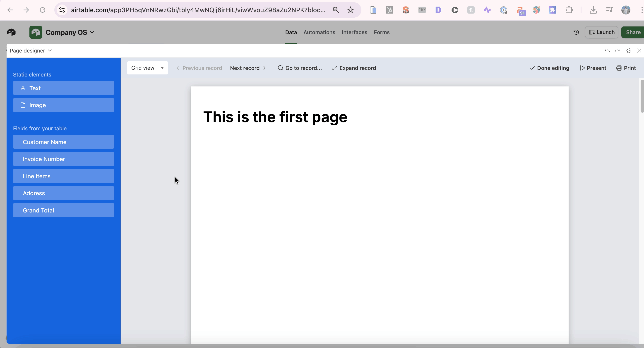
Task: Select the Image static element
Action: coord(63,105)
